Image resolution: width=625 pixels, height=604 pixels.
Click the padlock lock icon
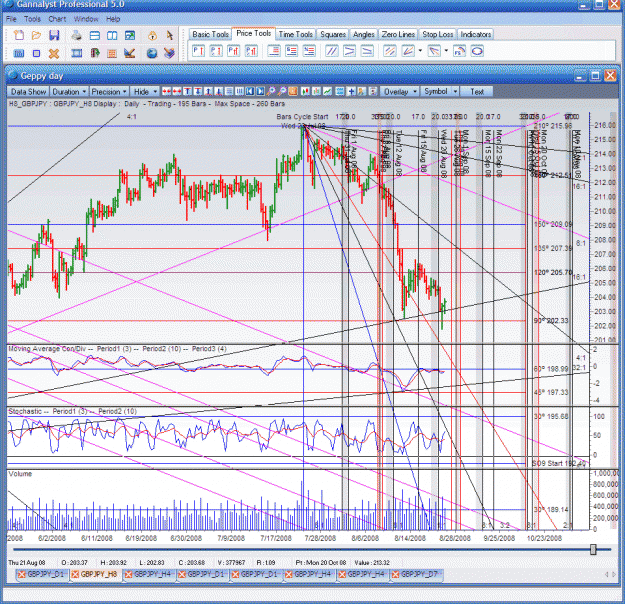tap(152, 35)
